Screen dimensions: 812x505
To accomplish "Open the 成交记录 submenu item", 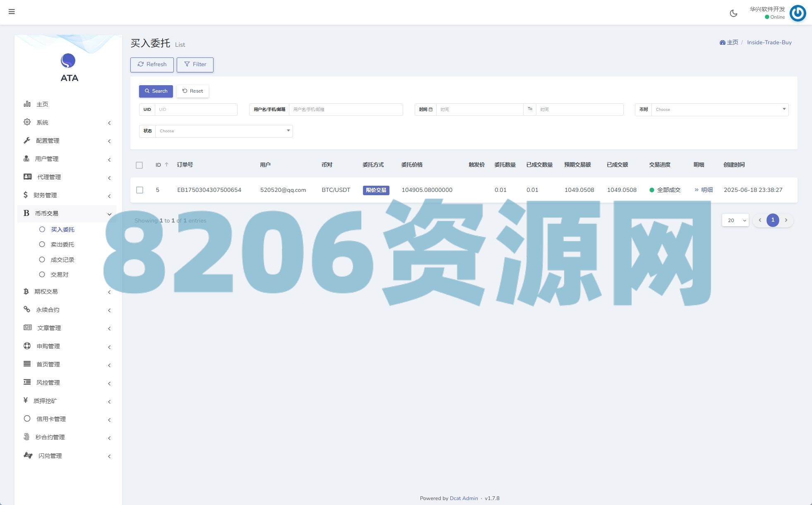I will [62, 260].
